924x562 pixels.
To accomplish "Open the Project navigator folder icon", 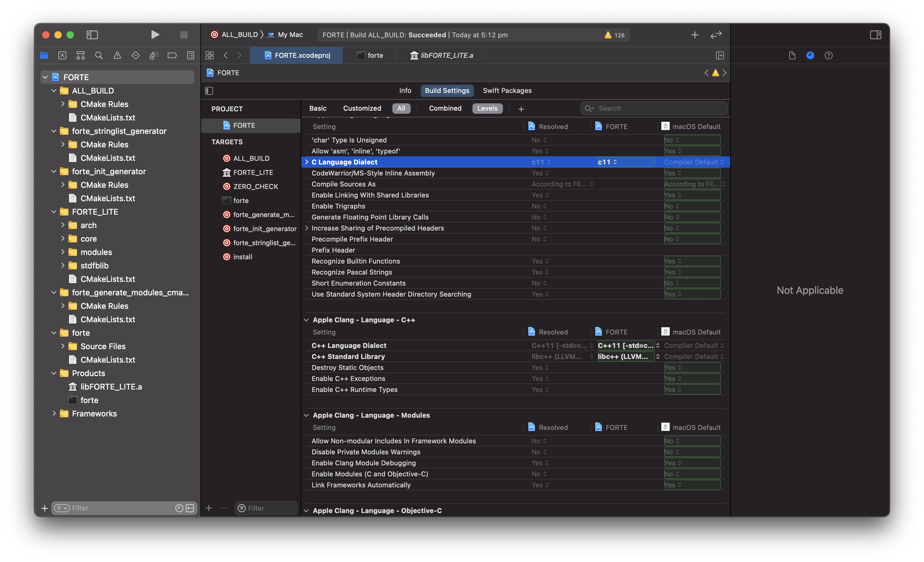I will coord(44,56).
